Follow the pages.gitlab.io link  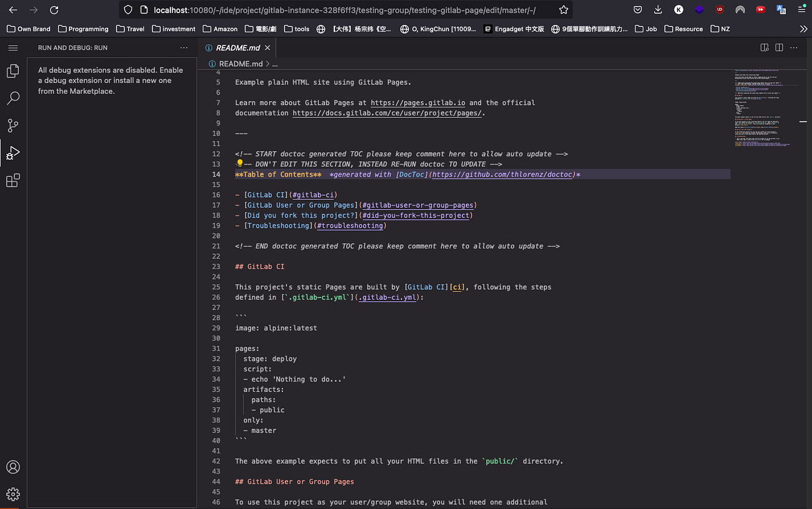[417, 102]
